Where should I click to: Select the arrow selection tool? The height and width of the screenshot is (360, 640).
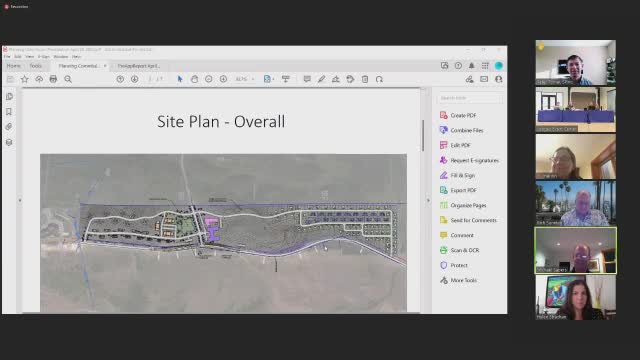(x=180, y=79)
